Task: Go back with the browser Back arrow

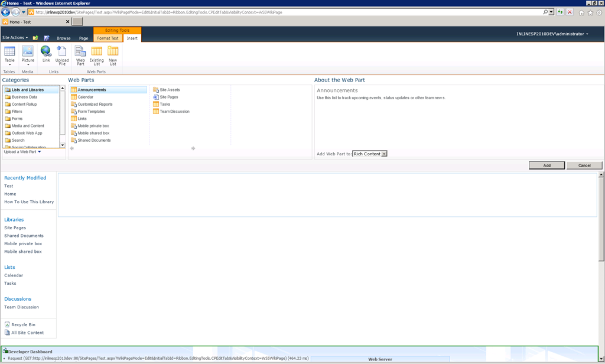Action: (x=5, y=12)
